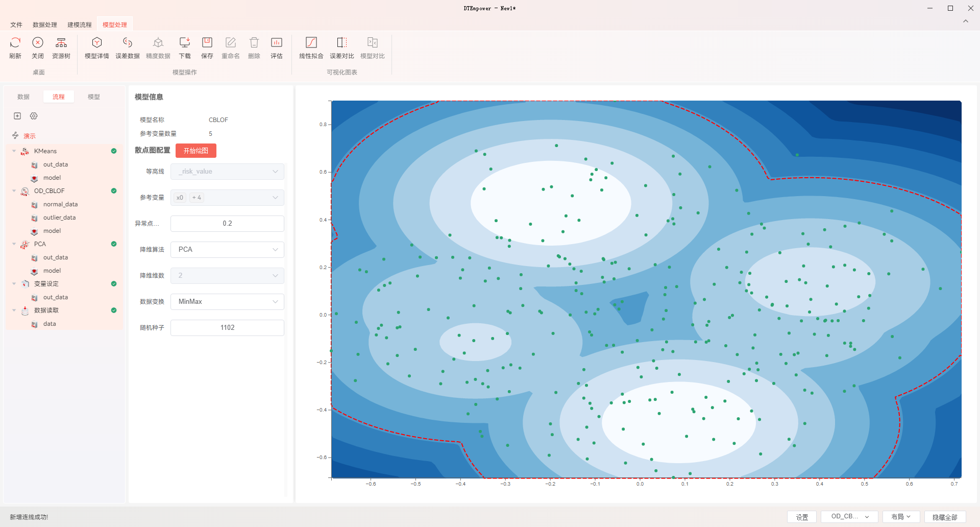Screen dimensions: 980x527
Task: Click the green status check beside KMeans
Action: (x=114, y=151)
